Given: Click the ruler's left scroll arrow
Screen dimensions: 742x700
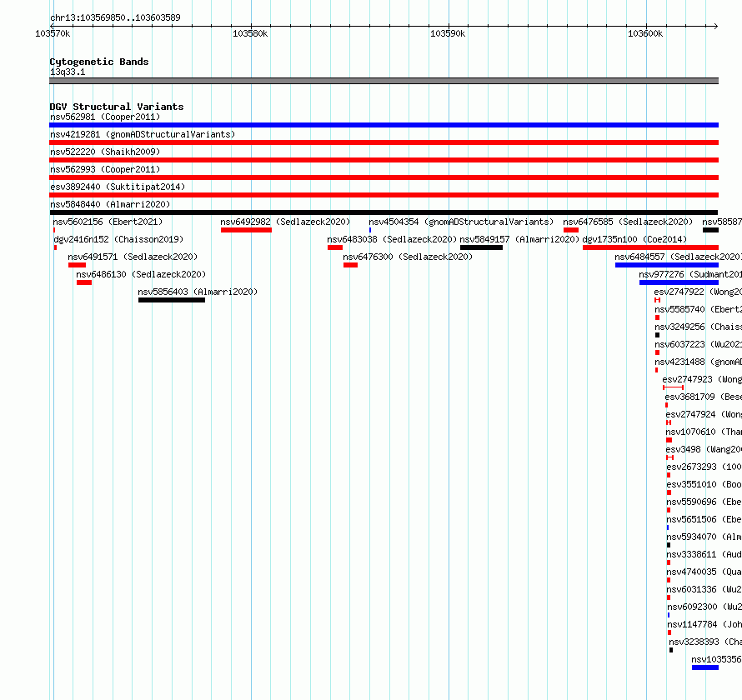Looking at the screenshot, I should point(52,26).
